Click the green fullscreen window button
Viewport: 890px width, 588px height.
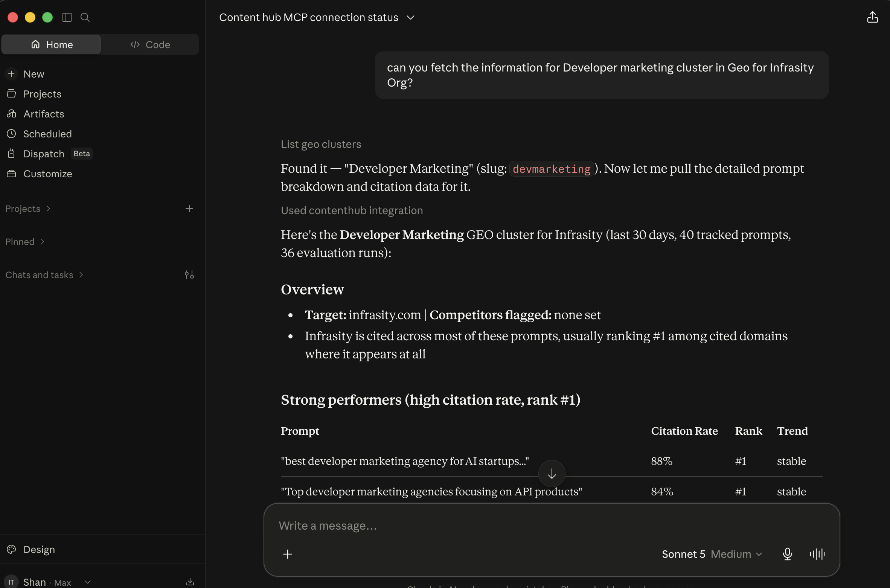(47, 17)
